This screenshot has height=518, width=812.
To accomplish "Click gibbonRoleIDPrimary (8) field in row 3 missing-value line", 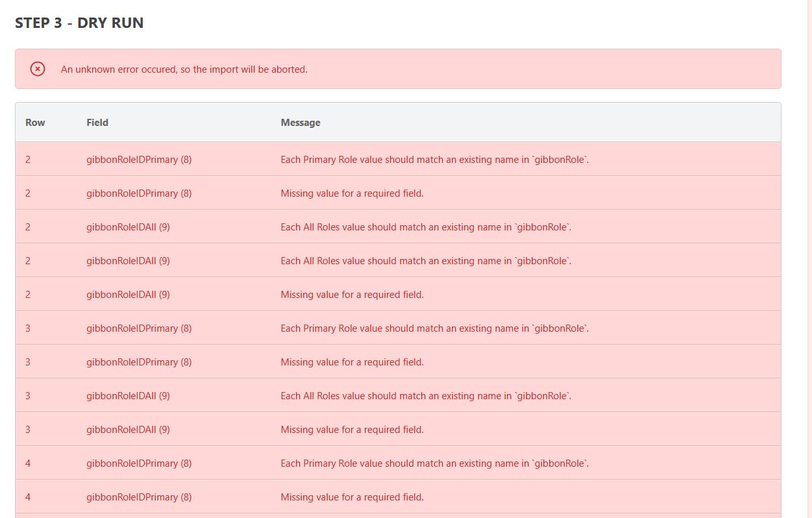I will (139, 362).
